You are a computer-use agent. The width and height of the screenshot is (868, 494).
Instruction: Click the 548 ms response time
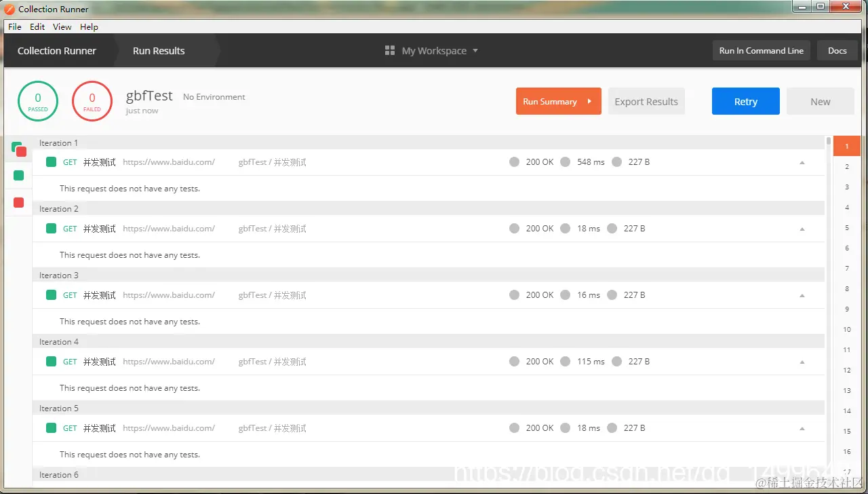pyautogui.click(x=591, y=162)
